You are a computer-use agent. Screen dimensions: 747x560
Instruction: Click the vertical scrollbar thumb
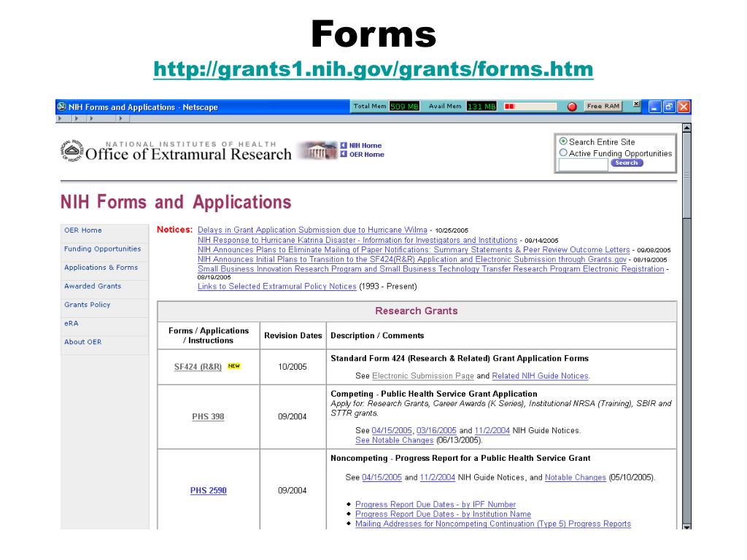coord(686,175)
